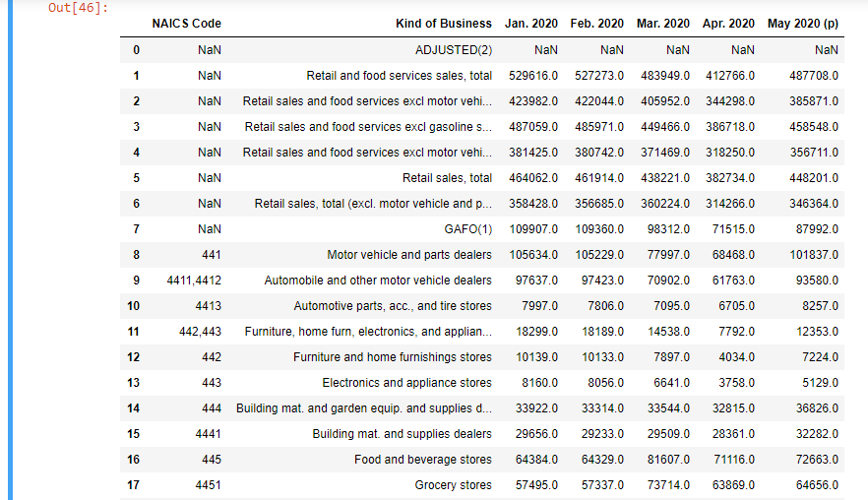The image size is (868, 500).
Task: Click 'Motor vehicle and parts dealers' cell
Action: coord(409,254)
